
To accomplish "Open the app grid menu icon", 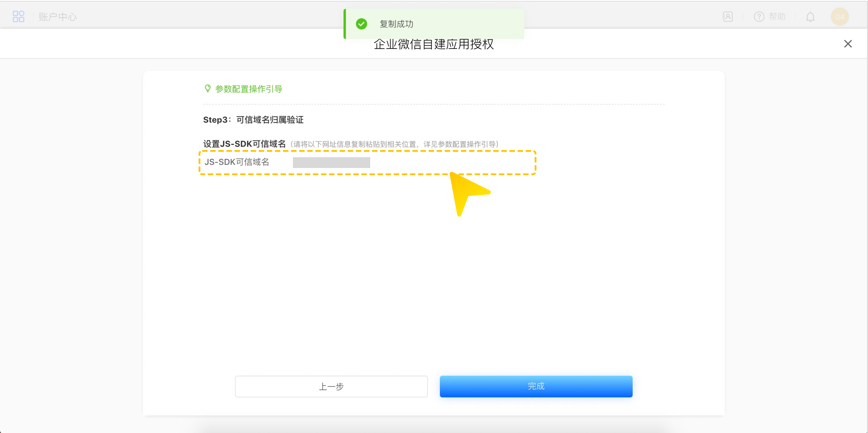I will (x=18, y=17).
